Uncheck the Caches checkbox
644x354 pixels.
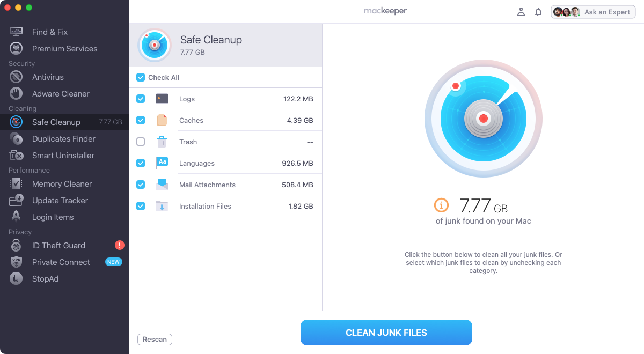click(x=141, y=120)
